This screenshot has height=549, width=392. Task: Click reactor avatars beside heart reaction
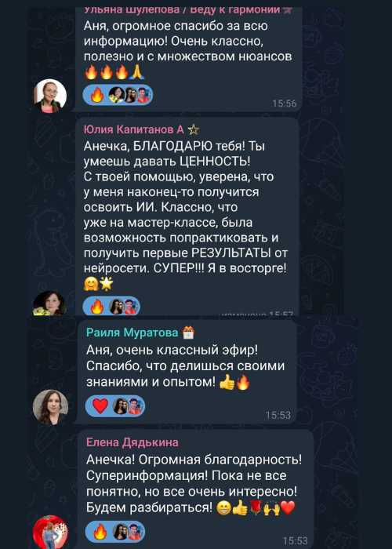pyautogui.click(x=128, y=406)
